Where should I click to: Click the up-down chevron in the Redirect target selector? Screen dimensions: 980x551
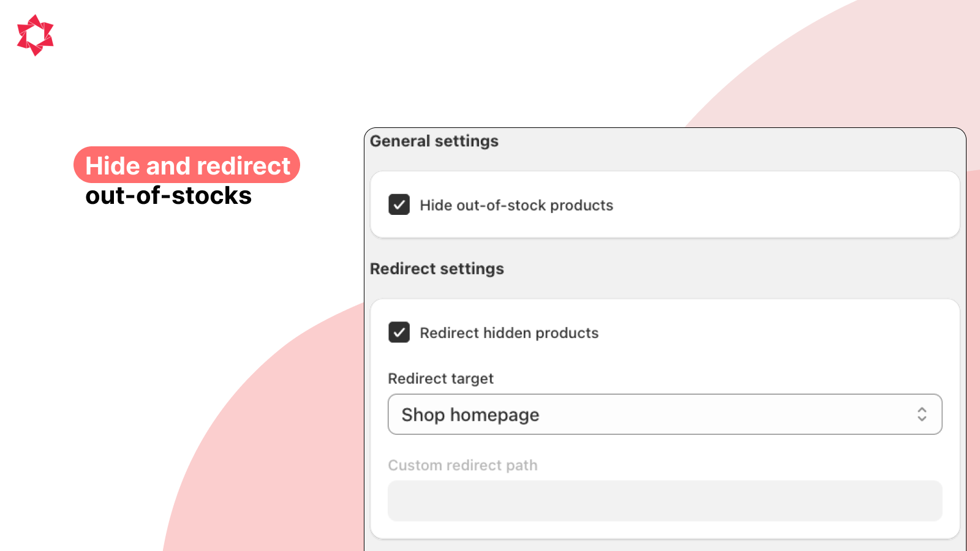922,414
